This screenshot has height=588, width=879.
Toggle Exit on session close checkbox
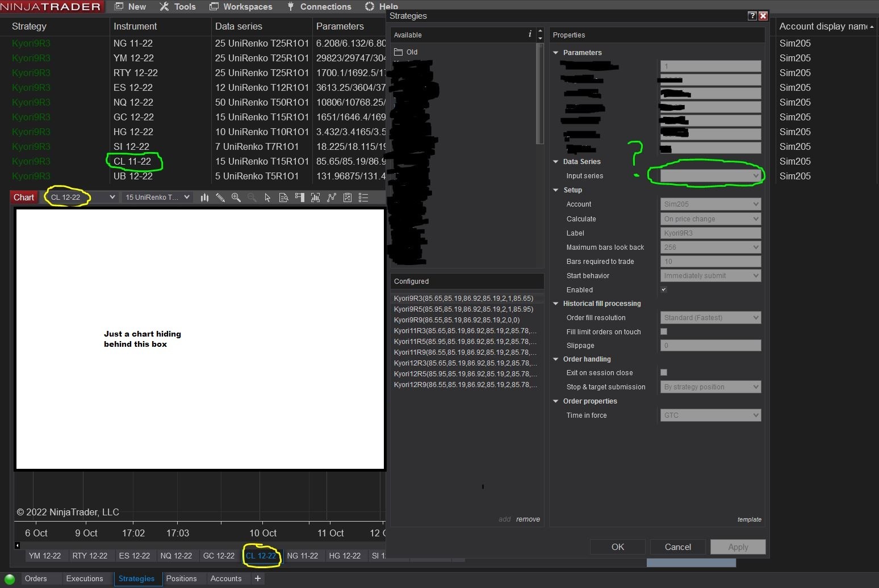(664, 372)
